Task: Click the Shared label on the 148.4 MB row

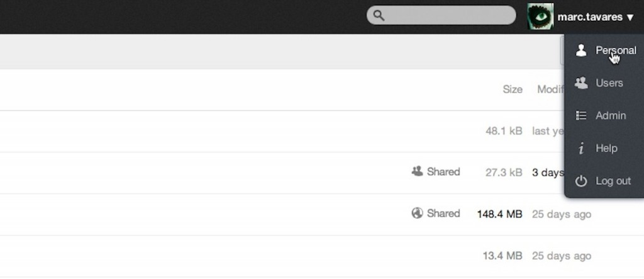Action: pos(443,213)
